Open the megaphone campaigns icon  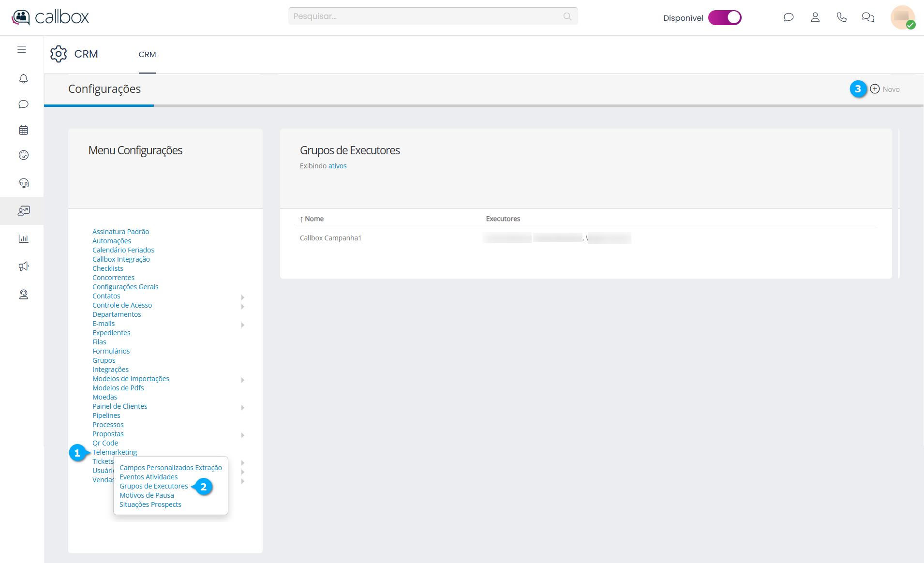[23, 267]
